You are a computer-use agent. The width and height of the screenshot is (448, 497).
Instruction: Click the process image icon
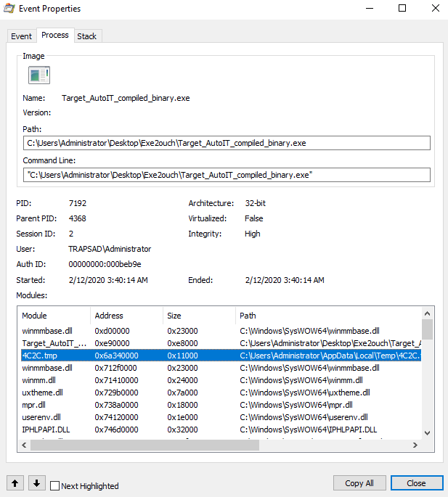pyautogui.click(x=38, y=75)
